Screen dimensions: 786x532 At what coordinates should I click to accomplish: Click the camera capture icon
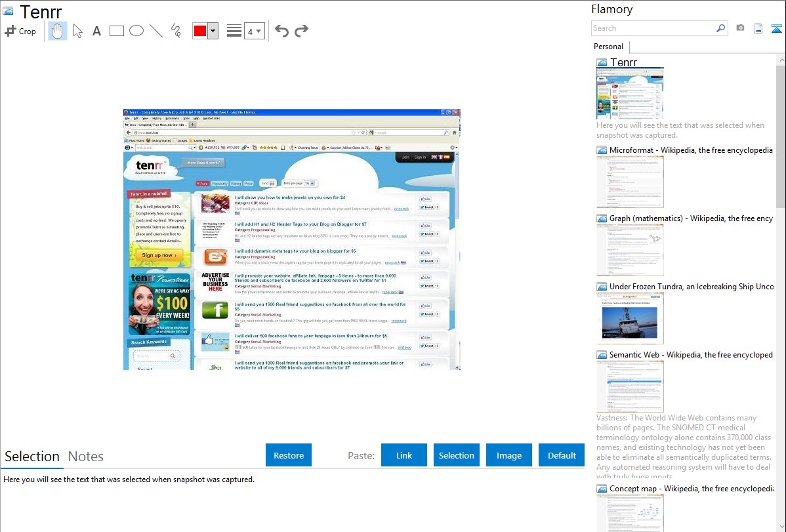pyautogui.click(x=740, y=28)
